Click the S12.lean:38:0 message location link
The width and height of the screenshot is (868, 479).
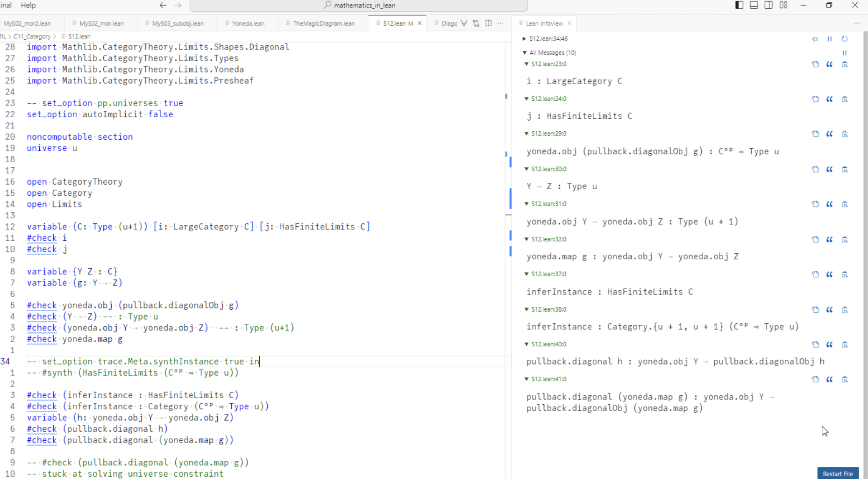548,309
